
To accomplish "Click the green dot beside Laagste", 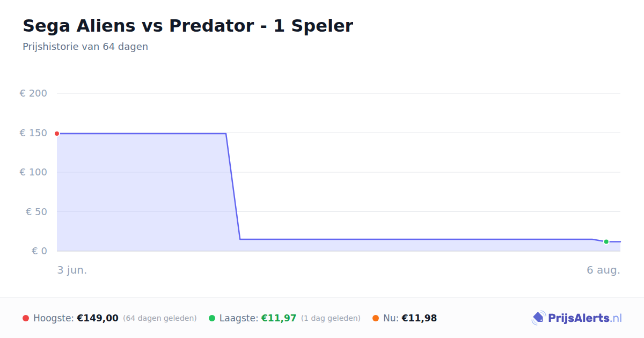I will pos(212,318).
